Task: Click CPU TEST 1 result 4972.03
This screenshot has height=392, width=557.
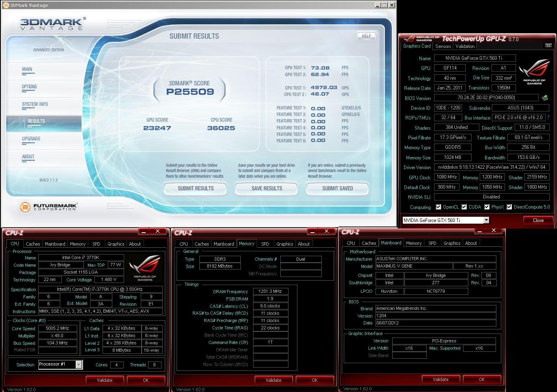Action: [x=324, y=87]
